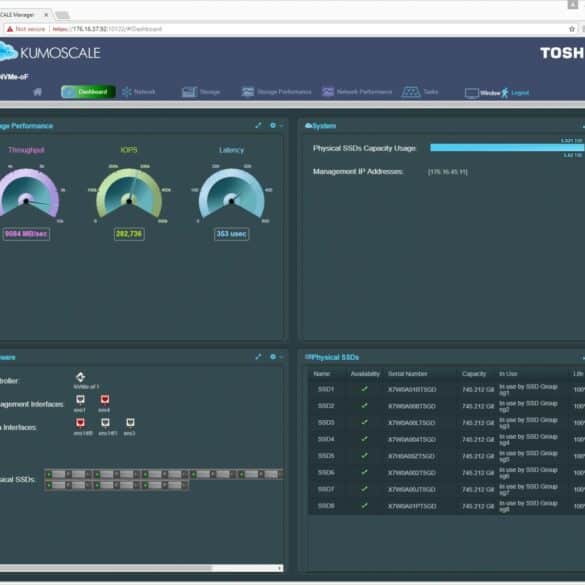Click the Window monitor icon
585x585 pixels.
click(472, 93)
